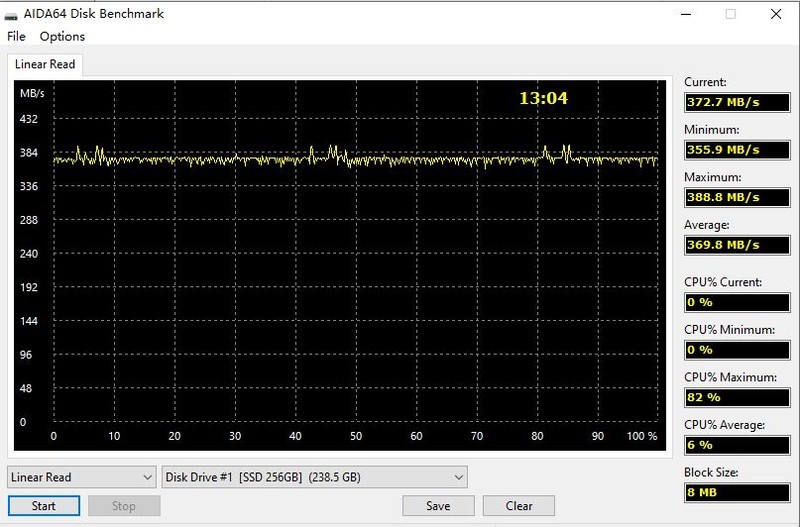Click the Average 369.8 MB/s value
Viewport: 800px width, 527px height.
click(x=737, y=244)
